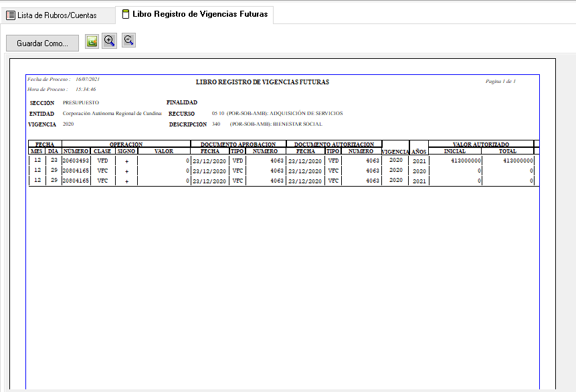Click the list icon on Lista de Rubros tab
The width and height of the screenshot is (576, 392).
tap(11, 15)
